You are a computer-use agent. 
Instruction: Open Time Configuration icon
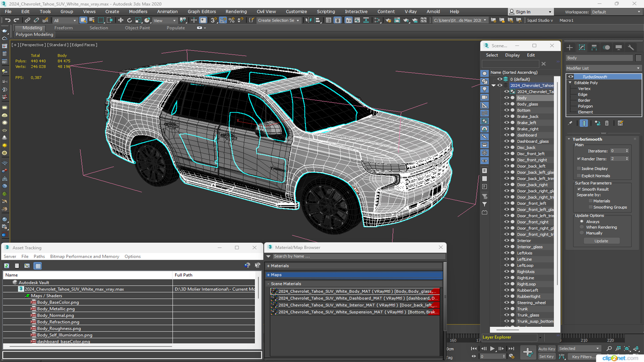coord(512,356)
